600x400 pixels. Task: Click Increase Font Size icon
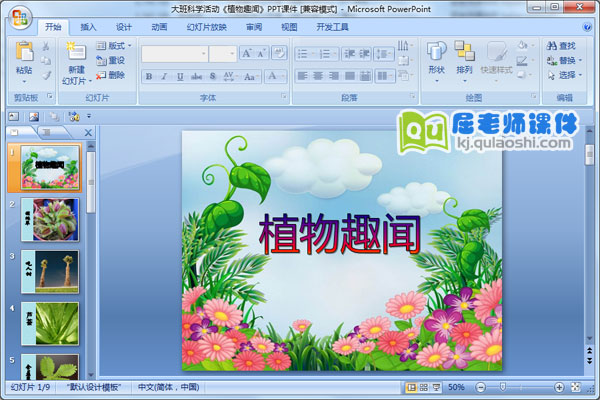246,53
